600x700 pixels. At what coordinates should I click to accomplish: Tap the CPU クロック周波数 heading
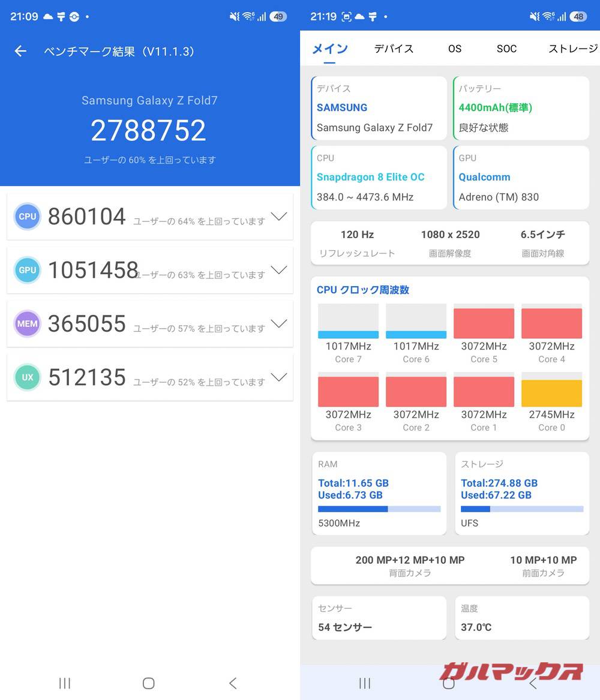pos(363,290)
